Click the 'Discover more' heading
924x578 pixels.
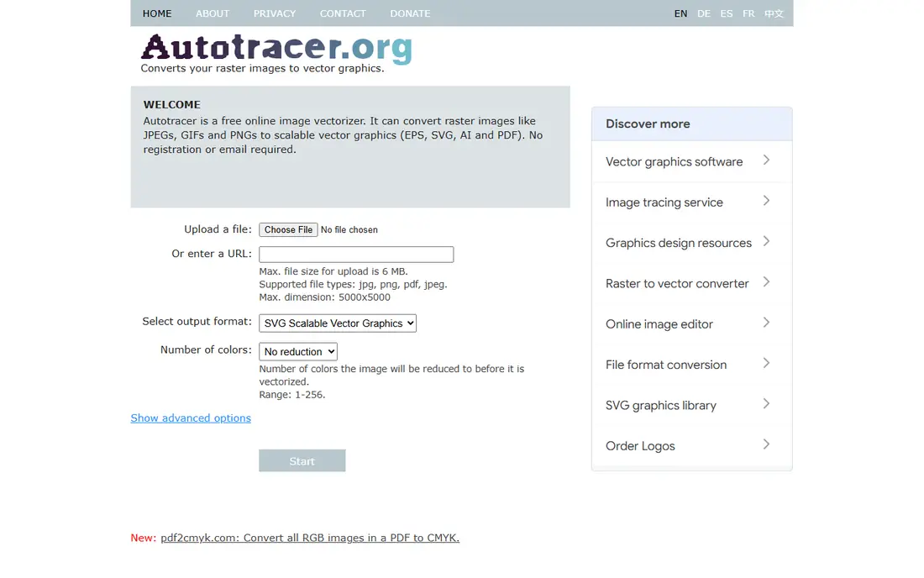pos(648,124)
